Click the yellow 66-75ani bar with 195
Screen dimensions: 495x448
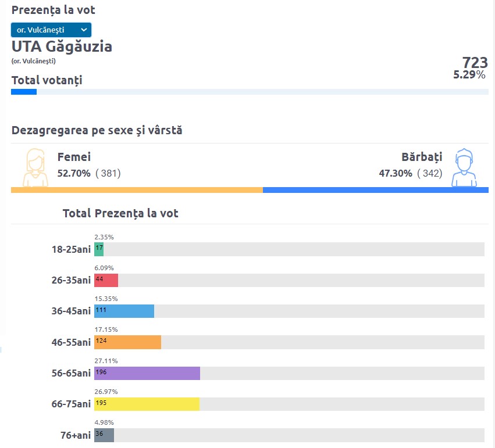pos(147,404)
